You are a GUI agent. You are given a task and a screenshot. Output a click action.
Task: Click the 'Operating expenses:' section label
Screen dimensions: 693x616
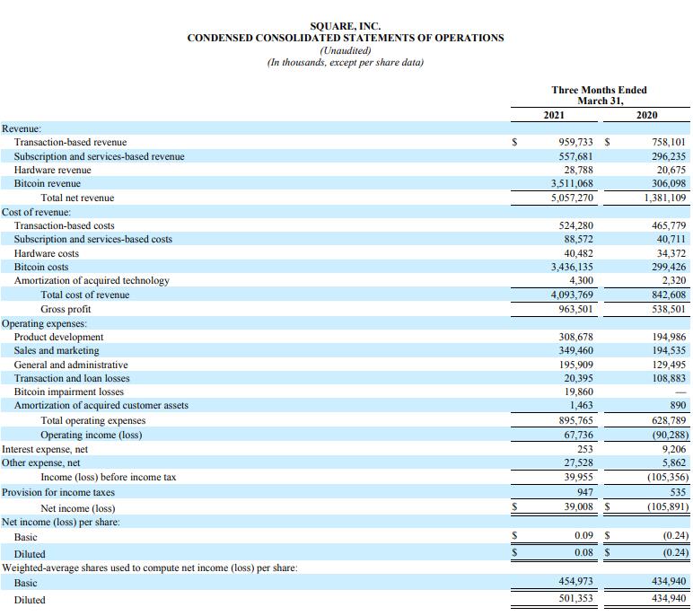point(44,323)
